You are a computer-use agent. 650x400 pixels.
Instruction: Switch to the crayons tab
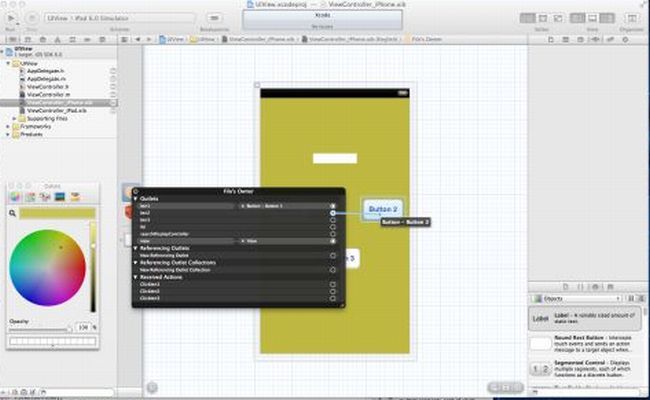point(75,197)
